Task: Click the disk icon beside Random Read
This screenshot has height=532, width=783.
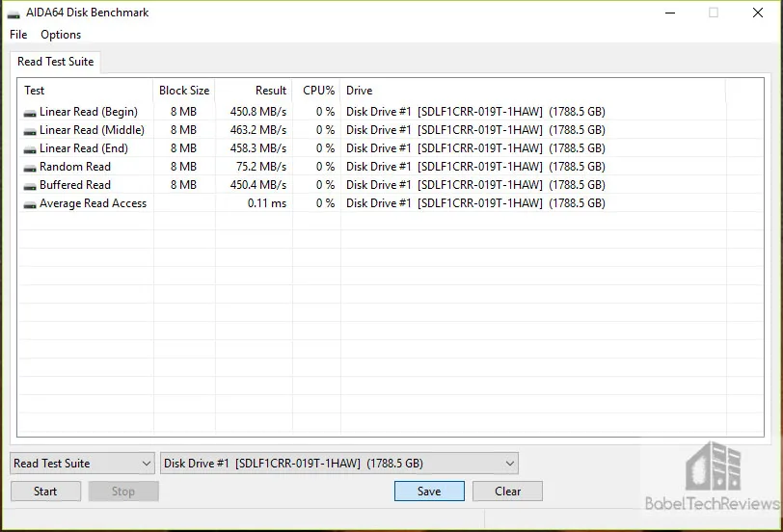Action: click(x=30, y=169)
